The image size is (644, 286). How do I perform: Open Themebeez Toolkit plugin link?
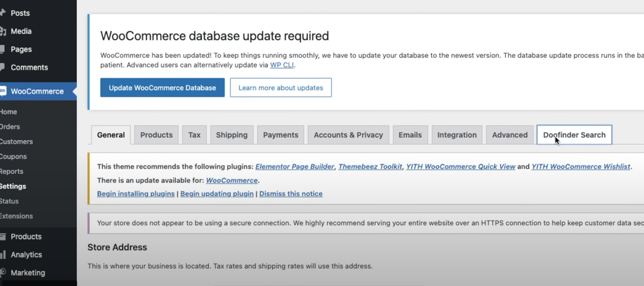coord(370,167)
